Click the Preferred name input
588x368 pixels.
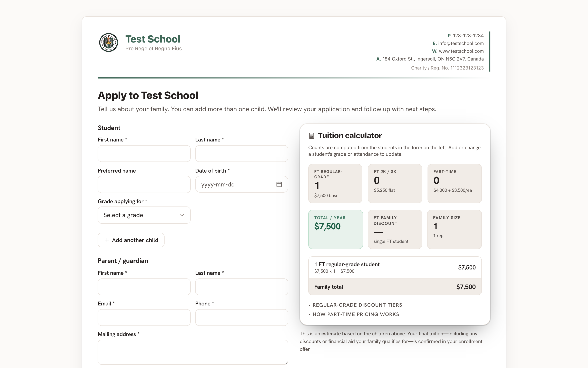point(144,184)
